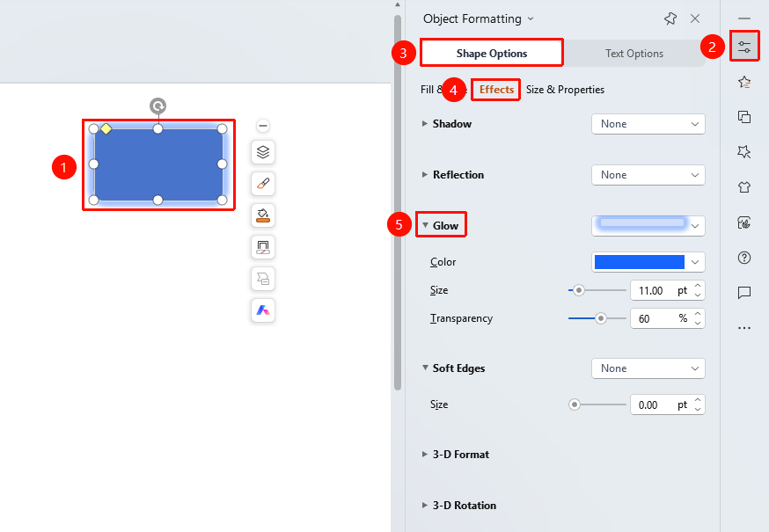This screenshot has height=532, width=769.
Task: Open the t-shirt theme sidebar icon
Action: pos(744,186)
